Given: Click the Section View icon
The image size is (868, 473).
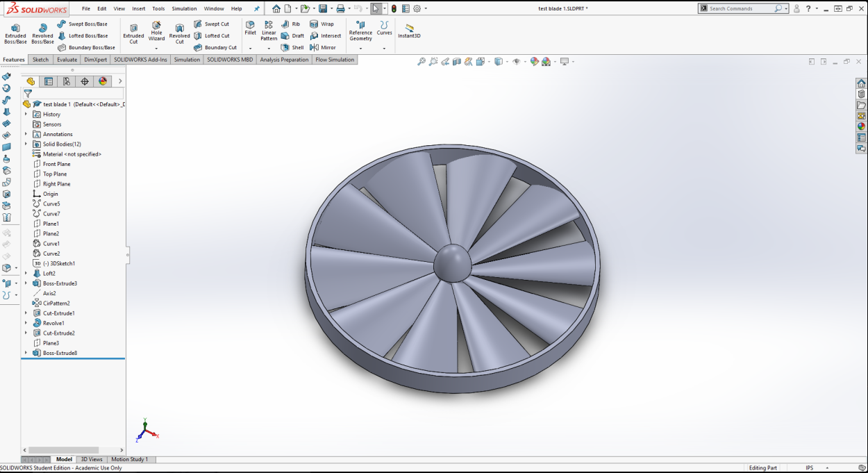Looking at the screenshot, I should tap(457, 62).
